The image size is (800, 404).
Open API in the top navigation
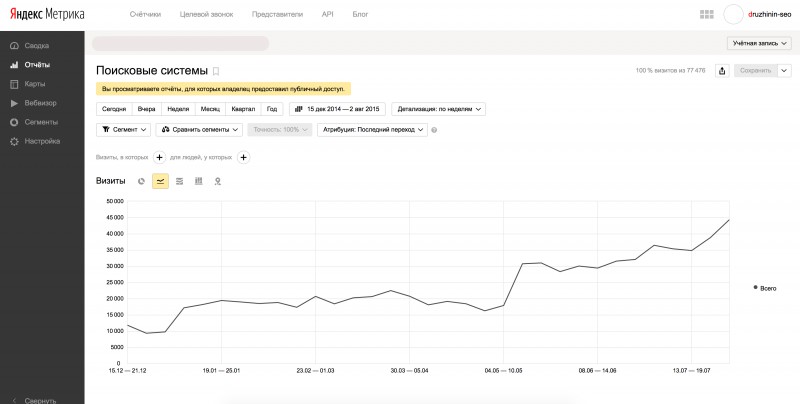[x=328, y=14]
